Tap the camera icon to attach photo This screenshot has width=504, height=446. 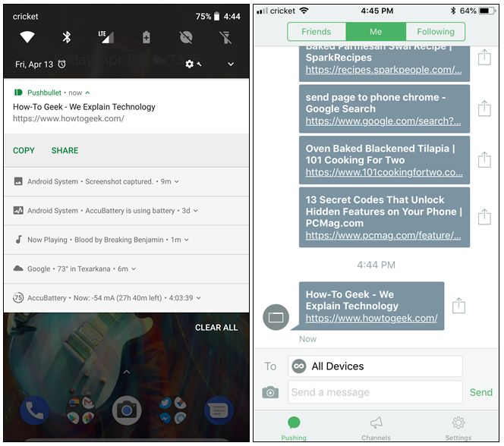[x=270, y=392]
